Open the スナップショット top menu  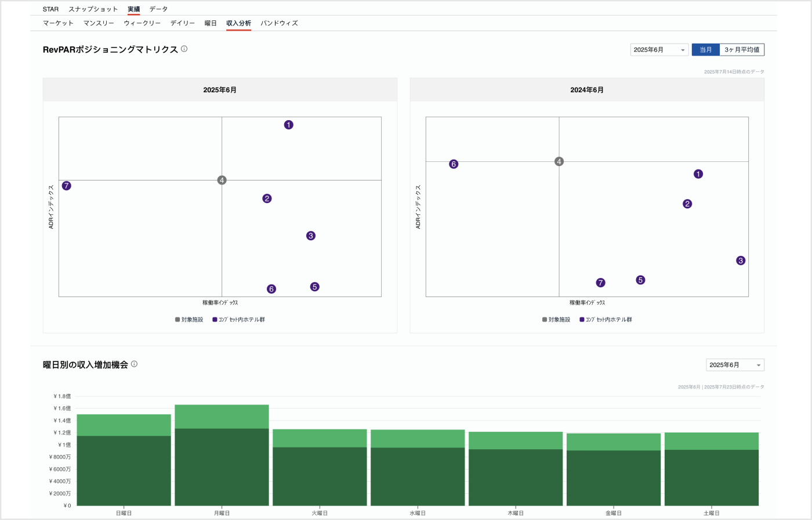tap(93, 9)
